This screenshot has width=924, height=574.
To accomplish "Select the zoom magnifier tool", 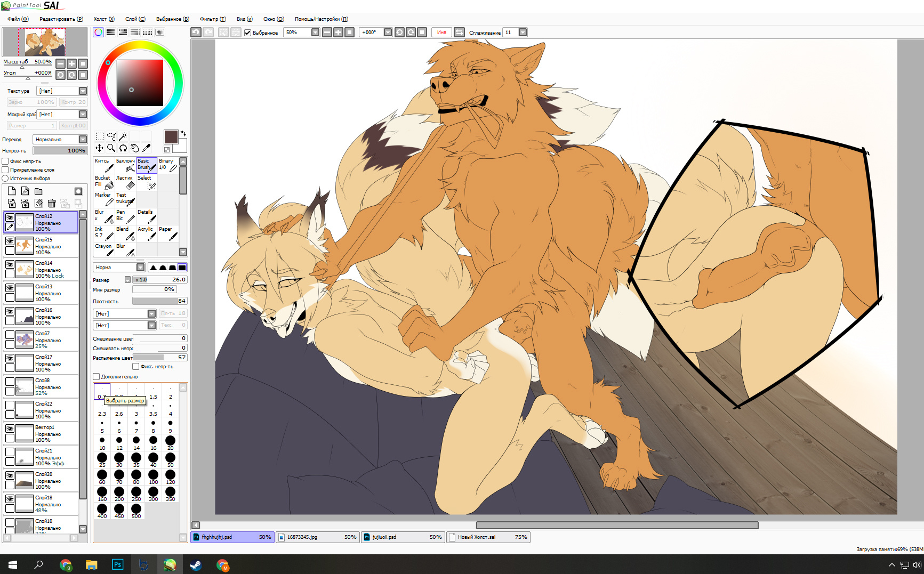I will (111, 148).
